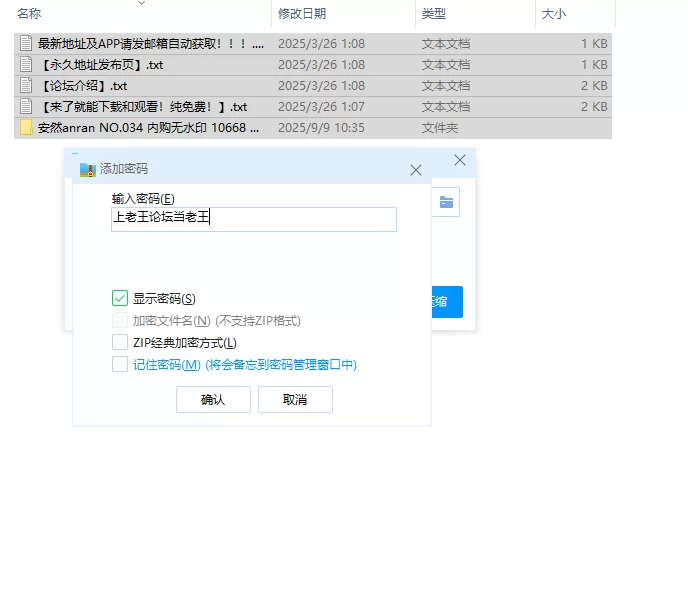Click the file icon for 【永久地址发布页】.txt
The height and width of the screenshot is (613, 688).
pyautogui.click(x=26, y=65)
